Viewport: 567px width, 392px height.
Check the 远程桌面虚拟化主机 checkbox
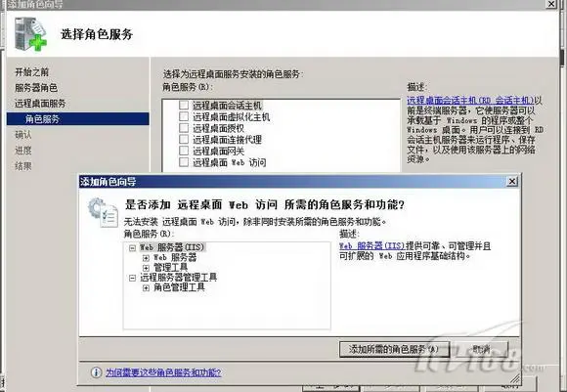(184, 116)
